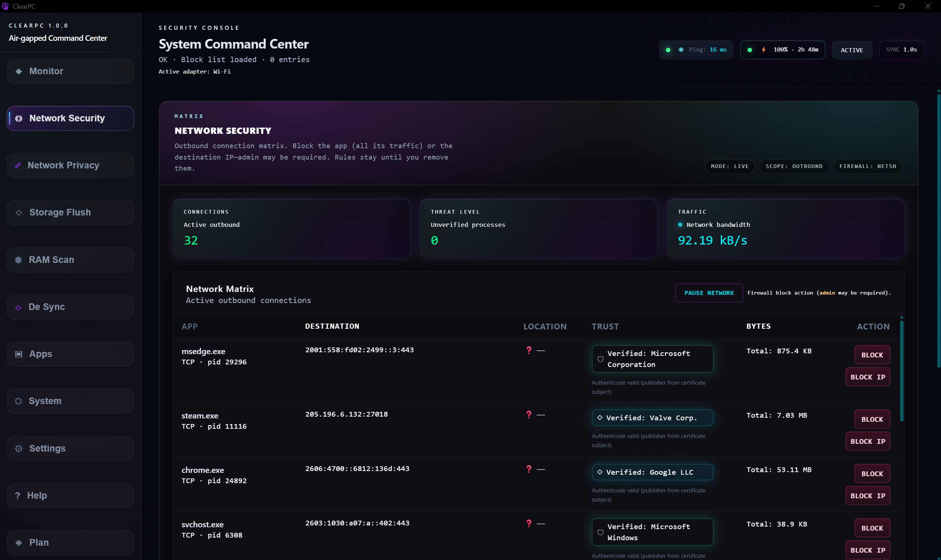
Task: Click the Ping 16 ms status pill
Action: point(696,50)
